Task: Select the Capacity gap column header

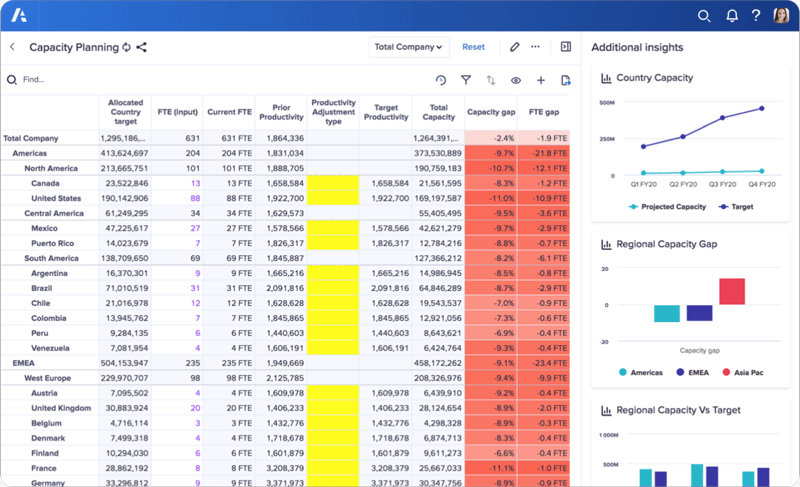Action: click(x=491, y=112)
